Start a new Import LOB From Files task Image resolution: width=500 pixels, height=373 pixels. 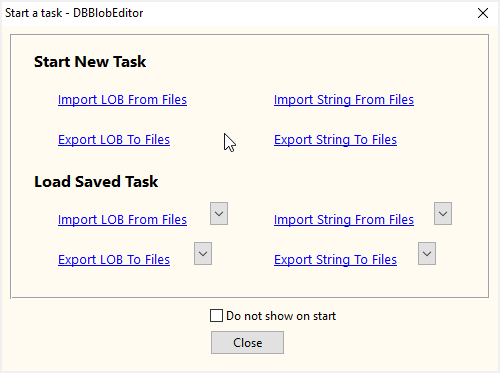tap(122, 100)
